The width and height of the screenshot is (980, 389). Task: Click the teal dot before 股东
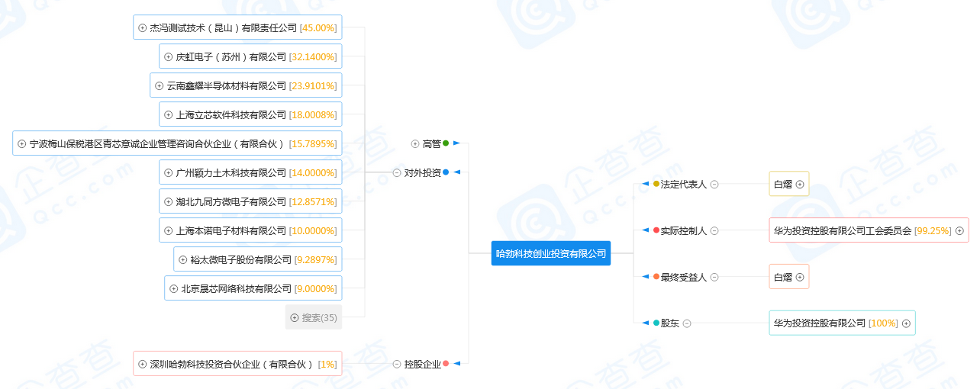[656, 323]
